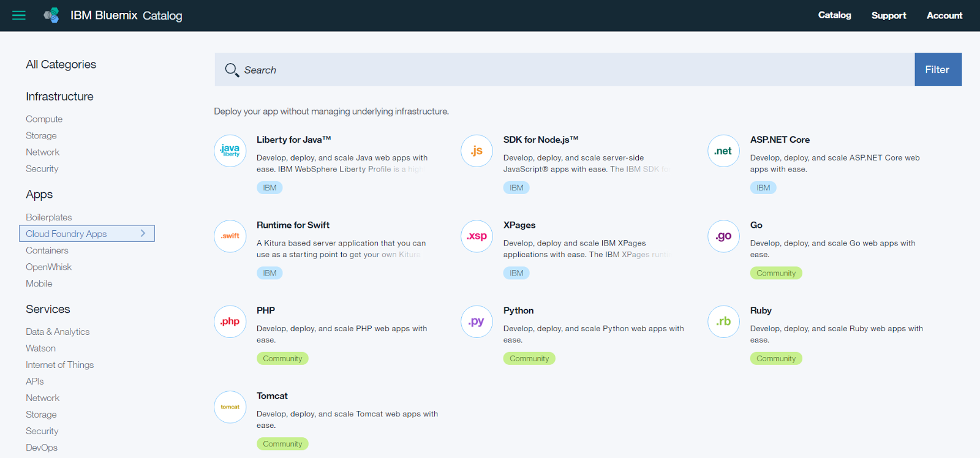Image resolution: width=980 pixels, height=458 pixels.
Task: Open the Runtime for Swift icon
Action: pyautogui.click(x=230, y=236)
